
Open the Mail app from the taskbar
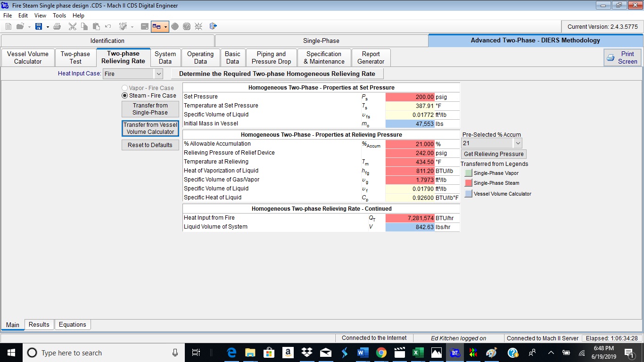coord(325,353)
